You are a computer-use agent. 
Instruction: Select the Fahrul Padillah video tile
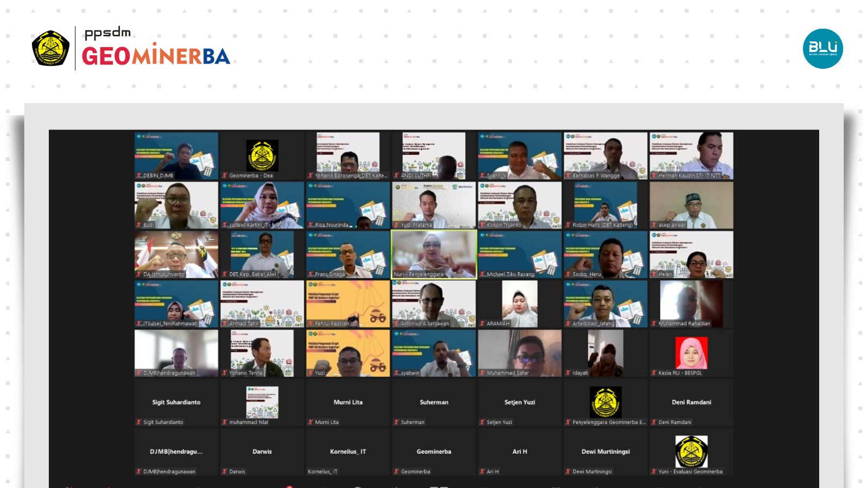pyautogui.click(x=348, y=304)
